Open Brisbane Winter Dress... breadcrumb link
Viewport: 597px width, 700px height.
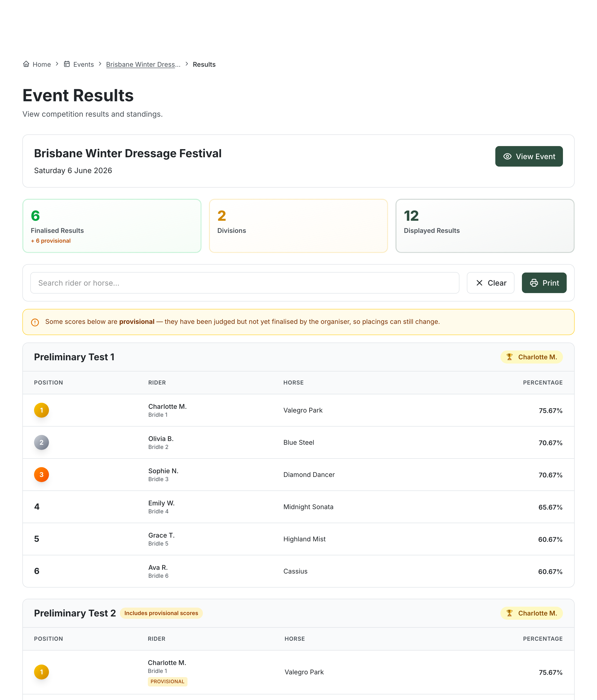143,64
